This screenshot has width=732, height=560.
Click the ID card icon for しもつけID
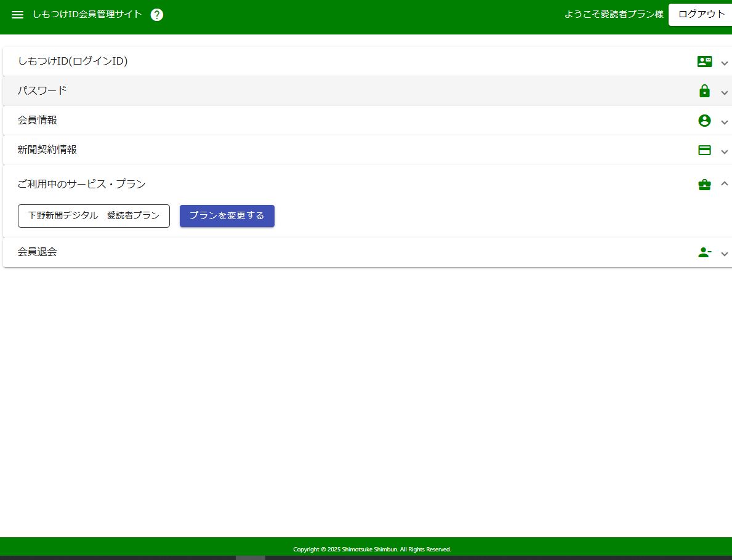(704, 62)
